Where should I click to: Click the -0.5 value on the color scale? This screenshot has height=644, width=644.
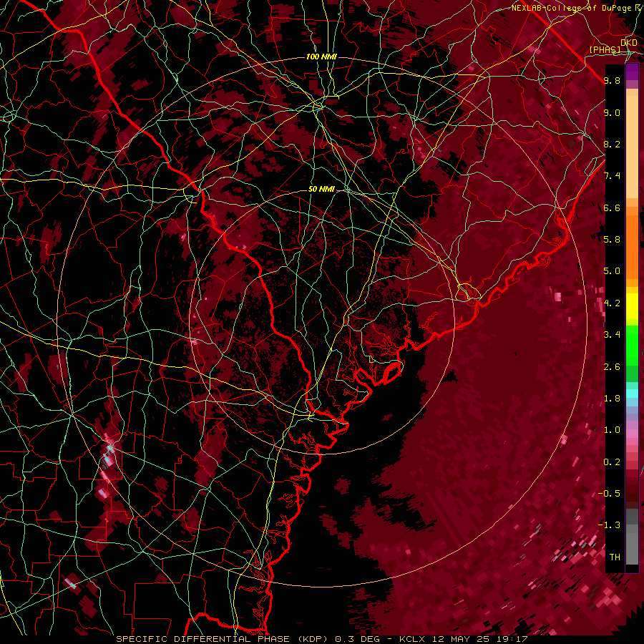(610, 494)
